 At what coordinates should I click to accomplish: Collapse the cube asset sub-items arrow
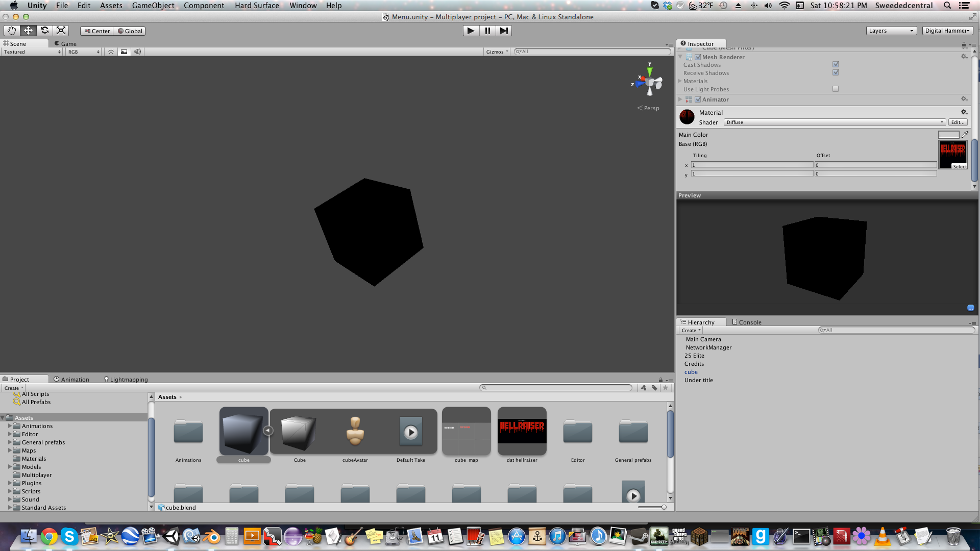tap(268, 431)
